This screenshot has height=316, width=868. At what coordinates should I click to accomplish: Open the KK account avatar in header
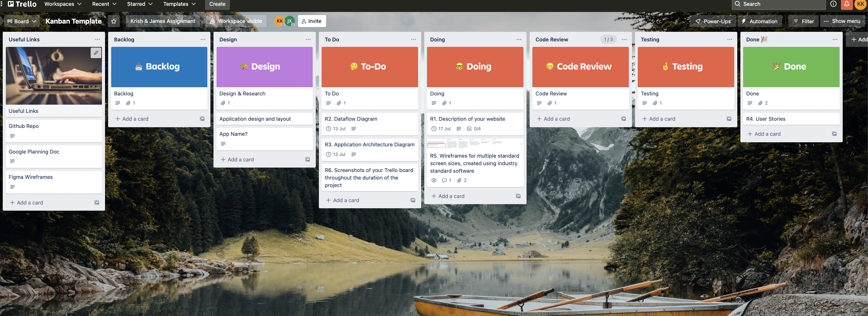click(860, 4)
